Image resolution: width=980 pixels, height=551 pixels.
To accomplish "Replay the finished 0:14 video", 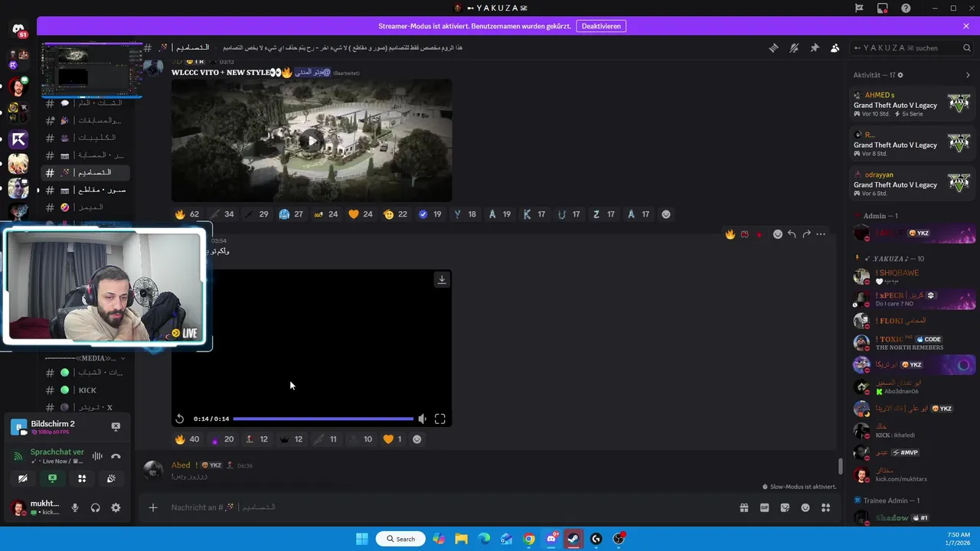I will pyautogui.click(x=179, y=419).
